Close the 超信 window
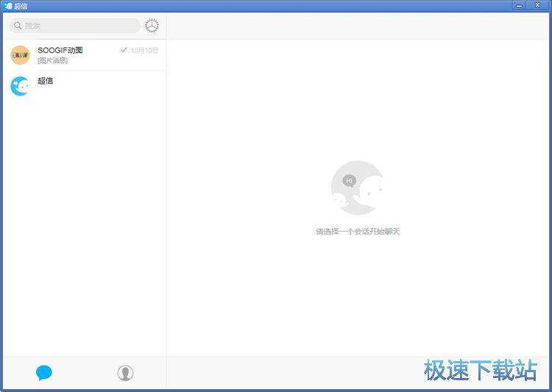Screen dimensions: 552x392 pos(537,5)
